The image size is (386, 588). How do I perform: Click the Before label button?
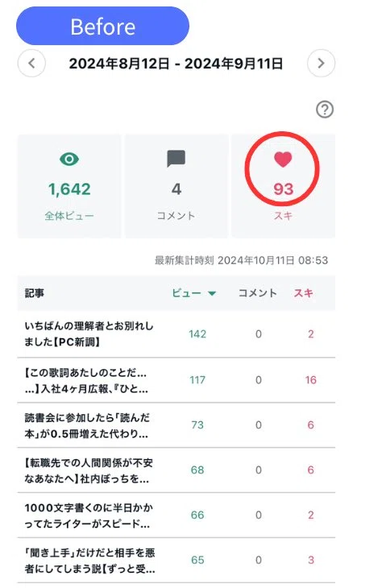coord(102,26)
